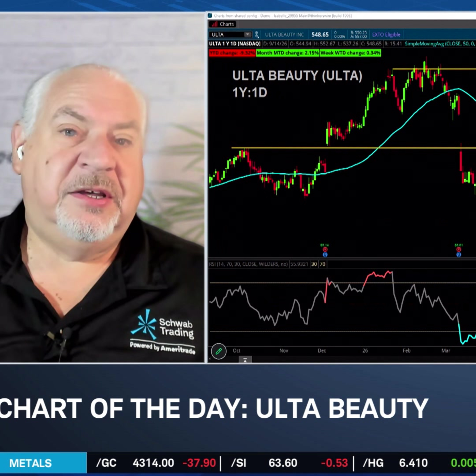
Task: Click the /GC price 4314.00 in ticker
Action: coord(153,463)
